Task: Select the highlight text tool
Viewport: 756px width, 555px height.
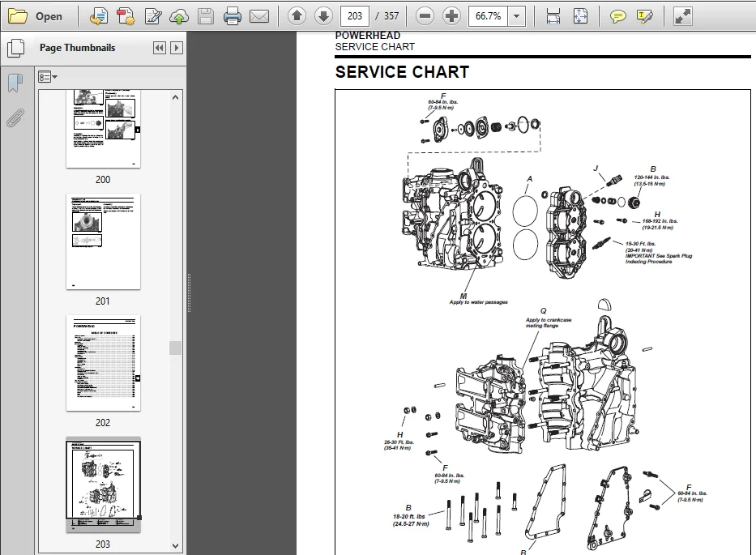Action: pyautogui.click(x=645, y=17)
